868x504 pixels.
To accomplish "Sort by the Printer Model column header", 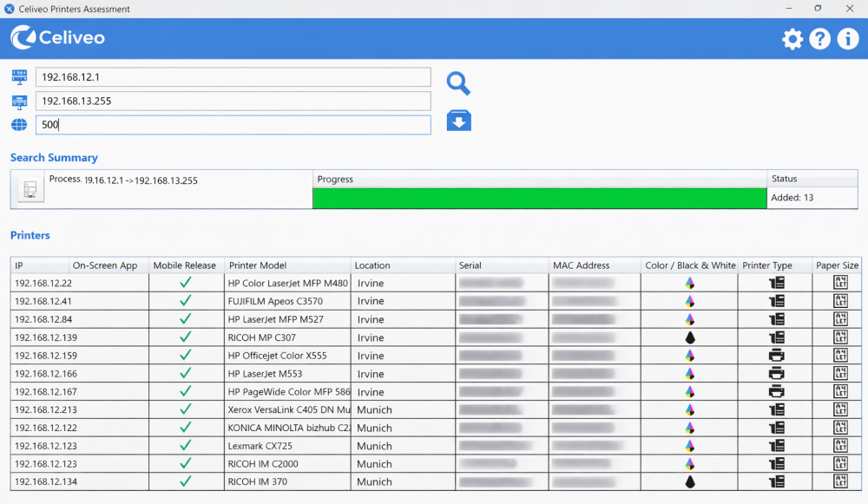I will click(287, 265).
